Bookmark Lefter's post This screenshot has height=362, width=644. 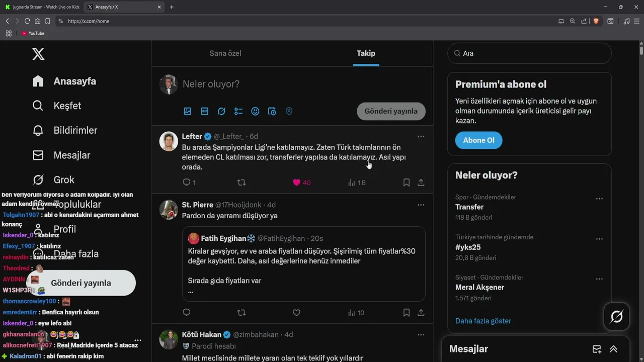pyautogui.click(x=406, y=183)
